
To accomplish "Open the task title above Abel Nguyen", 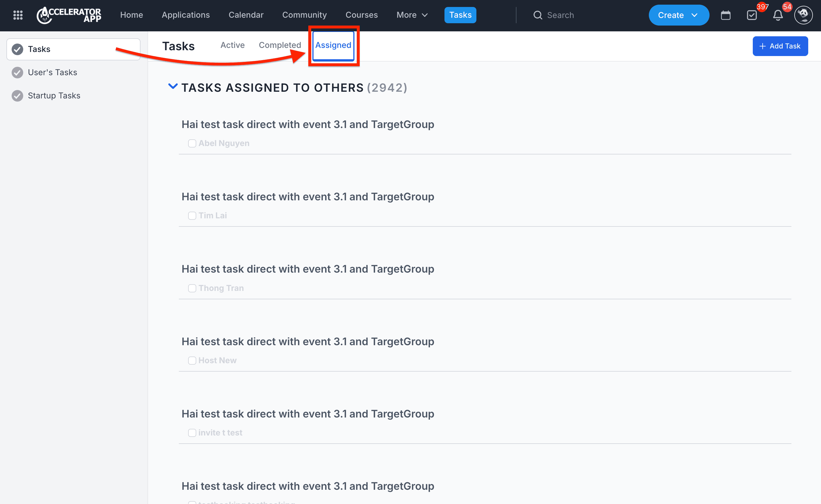I will coord(308,124).
